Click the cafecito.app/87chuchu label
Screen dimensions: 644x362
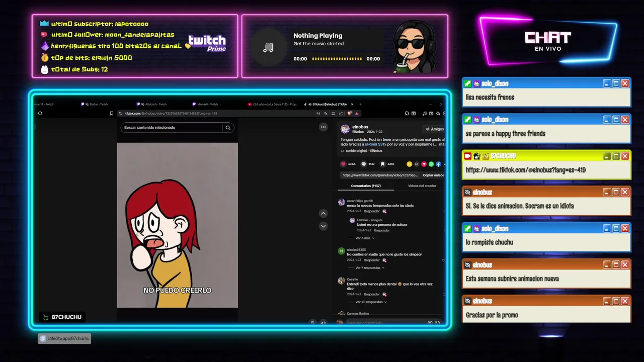coord(64,339)
